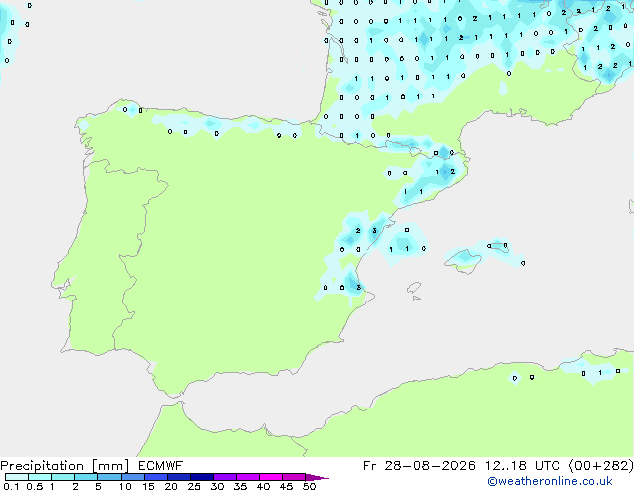Select the 35–40 mm purple legend swatch
634x490 pixels.
click(248, 477)
